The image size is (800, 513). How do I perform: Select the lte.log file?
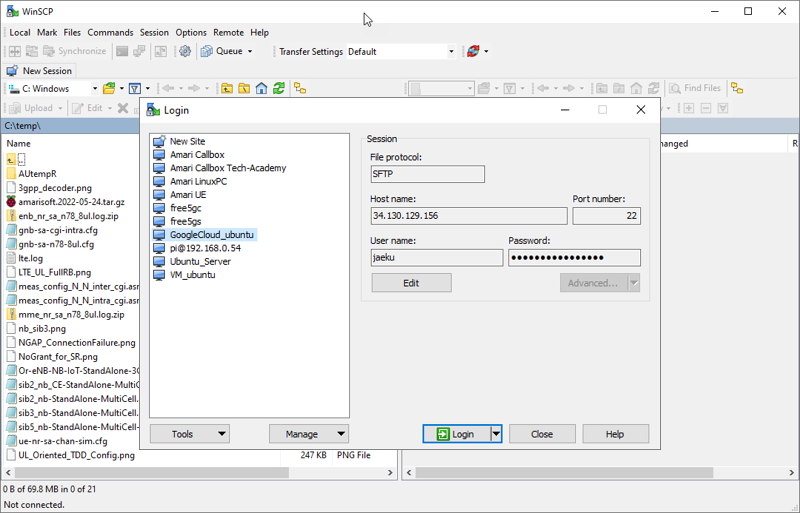31,258
